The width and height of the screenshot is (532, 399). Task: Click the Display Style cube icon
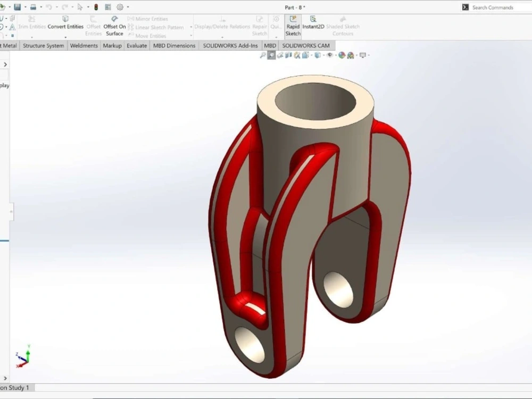(x=318, y=55)
